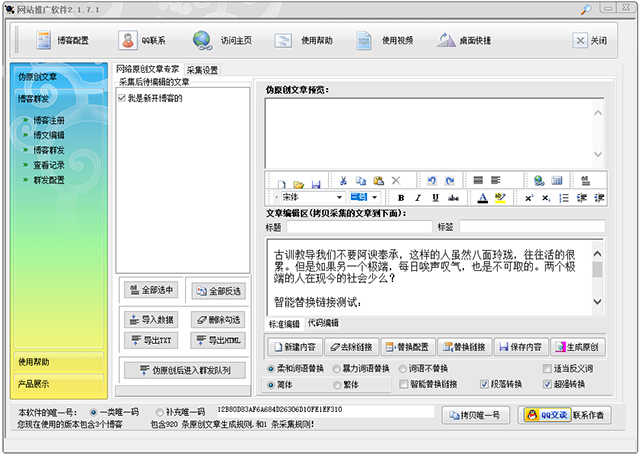Toggle bold formatting
The height and width of the screenshot is (456, 640).
click(x=401, y=198)
